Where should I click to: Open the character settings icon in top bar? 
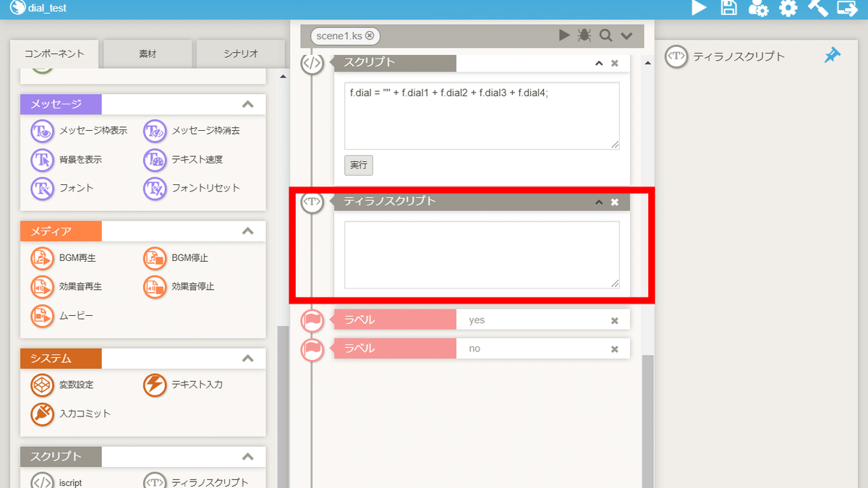pyautogui.click(x=758, y=9)
